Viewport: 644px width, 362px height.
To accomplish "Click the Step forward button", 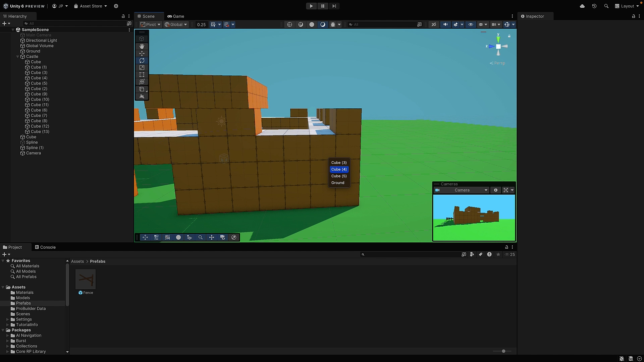I will click(x=334, y=6).
